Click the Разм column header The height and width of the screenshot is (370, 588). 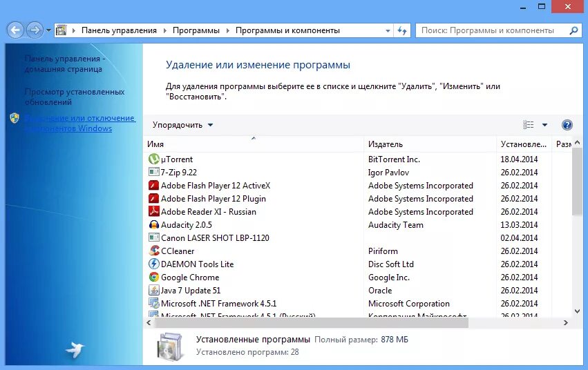point(564,144)
